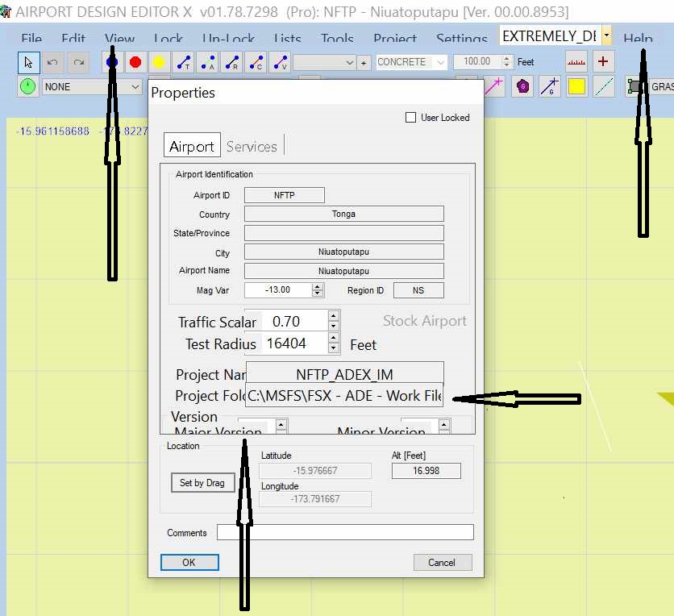This screenshot has width=674, height=616.
Task: Click the Cancel button
Action: pyautogui.click(x=443, y=562)
